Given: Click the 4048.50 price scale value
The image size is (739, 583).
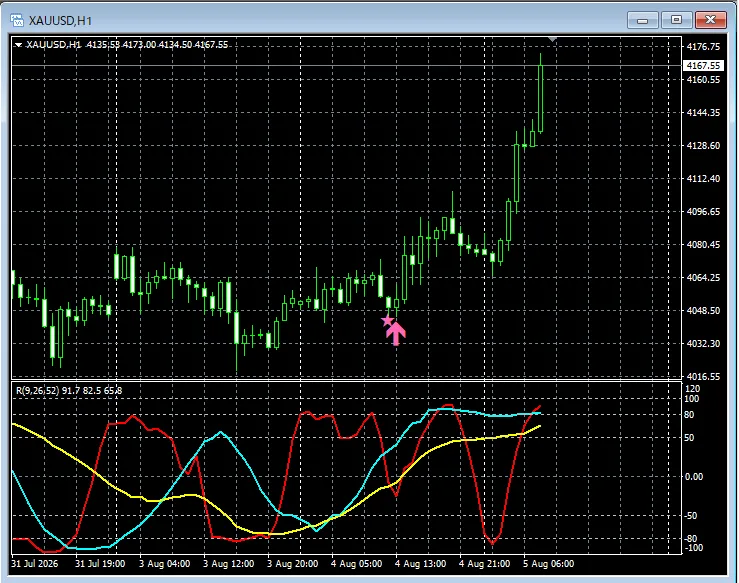Looking at the screenshot, I should (703, 310).
